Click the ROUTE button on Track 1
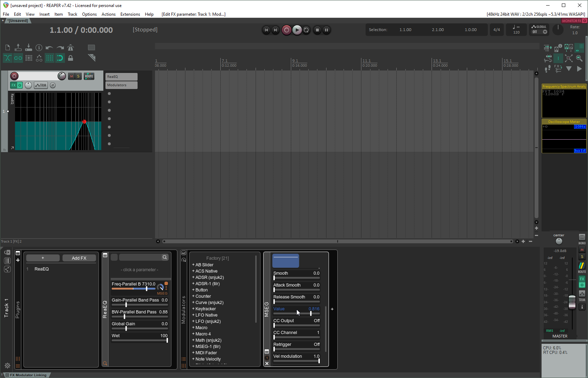The height and width of the screenshot is (378, 588). 89,76
